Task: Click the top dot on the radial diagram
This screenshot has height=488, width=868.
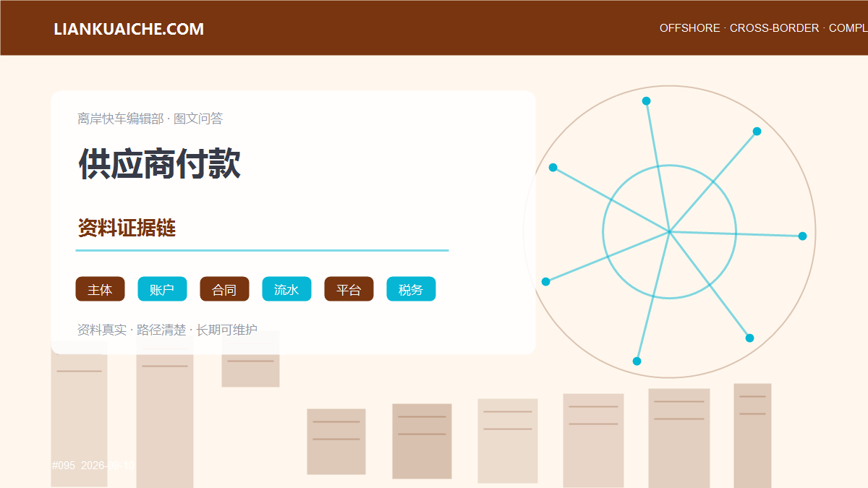Action: point(646,101)
